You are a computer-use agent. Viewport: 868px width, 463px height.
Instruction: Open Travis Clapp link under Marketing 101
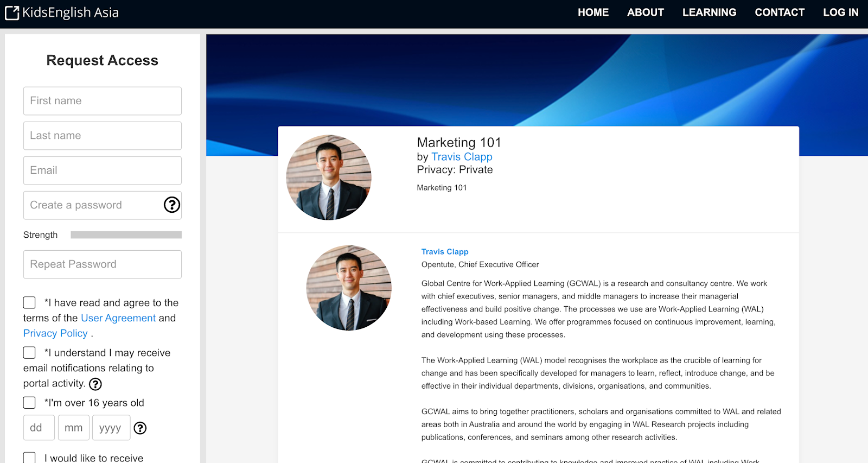point(462,157)
